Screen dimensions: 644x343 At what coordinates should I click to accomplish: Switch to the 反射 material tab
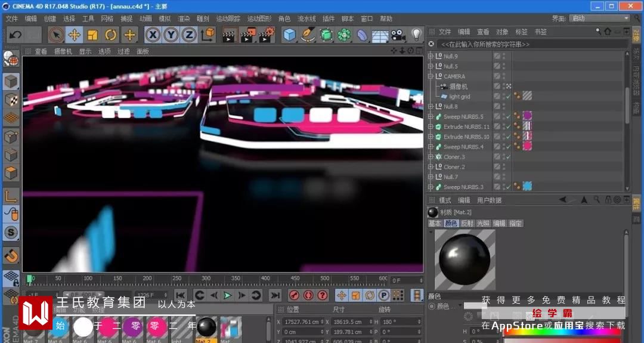[467, 224]
